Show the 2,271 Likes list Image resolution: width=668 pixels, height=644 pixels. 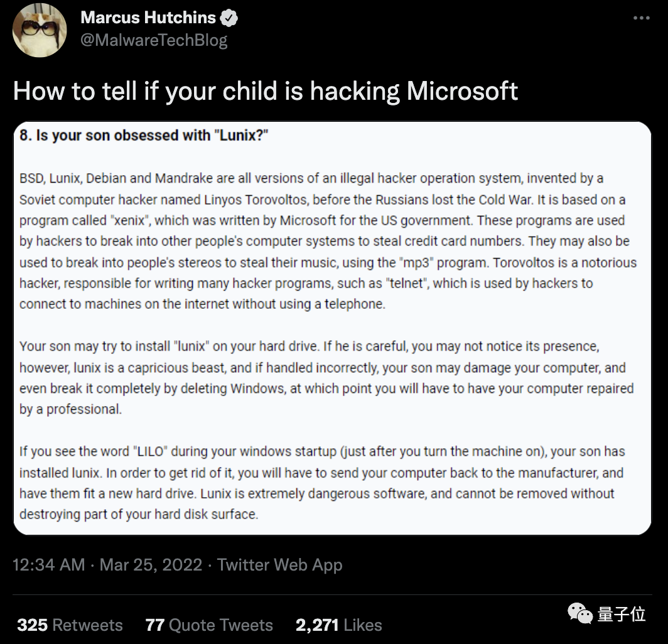pyautogui.click(x=339, y=625)
